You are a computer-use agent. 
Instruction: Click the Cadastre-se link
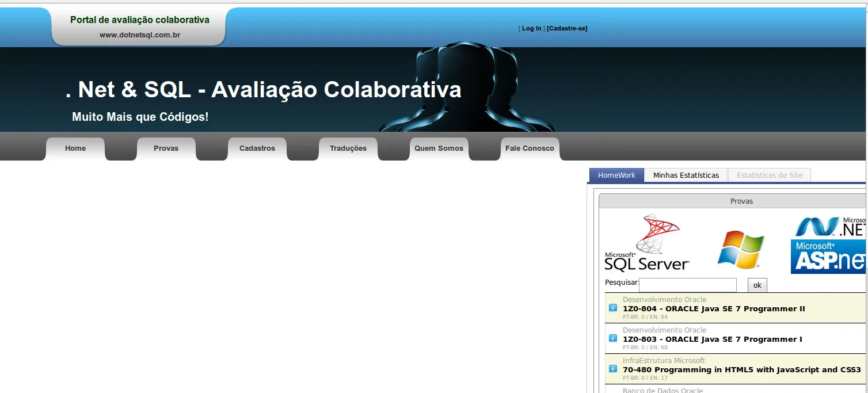coord(567,28)
